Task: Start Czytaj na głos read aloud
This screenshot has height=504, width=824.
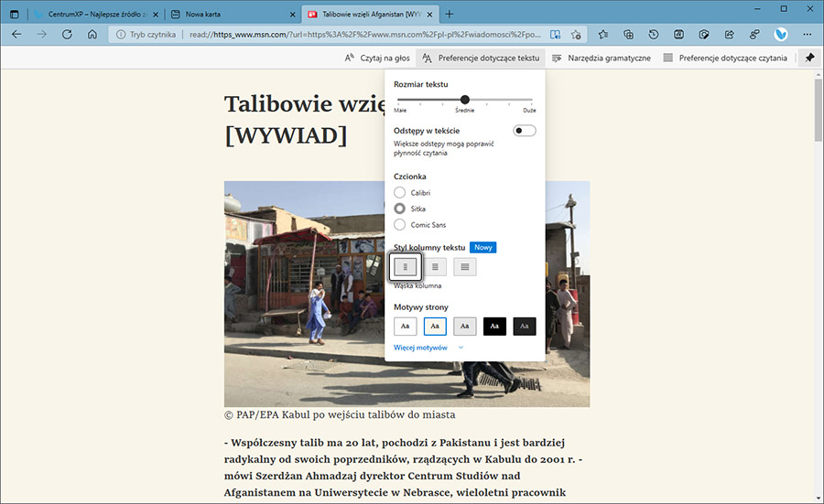Action: click(377, 58)
